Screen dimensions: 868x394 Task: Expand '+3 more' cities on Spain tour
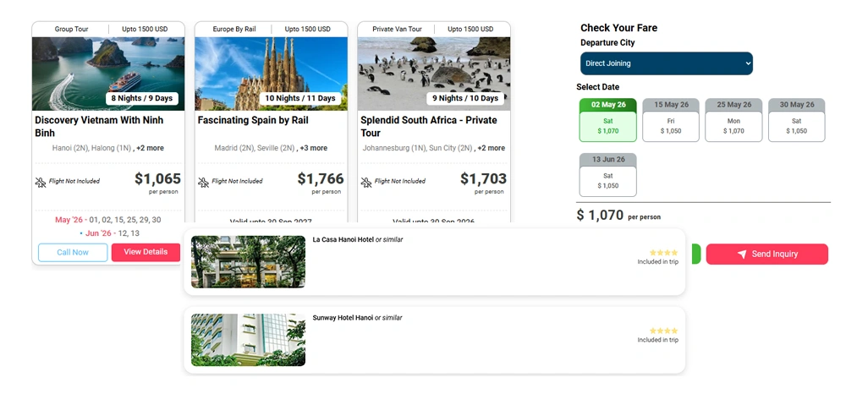(313, 148)
